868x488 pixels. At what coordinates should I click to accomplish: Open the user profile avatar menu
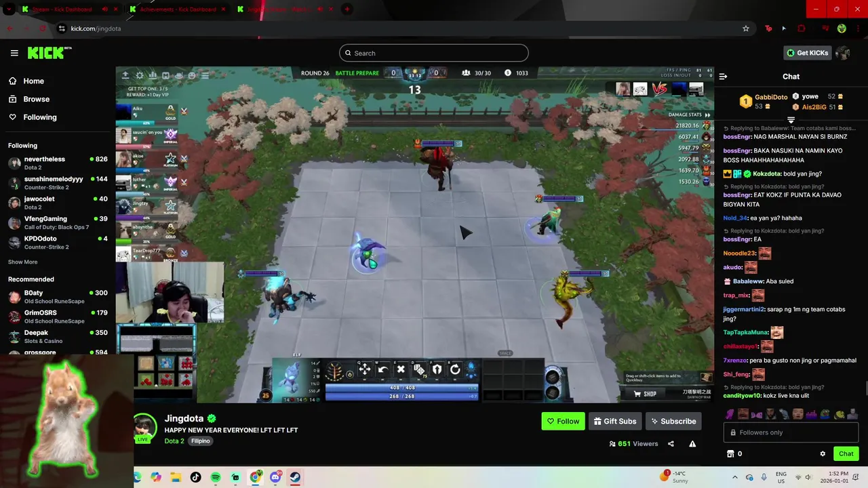(x=843, y=53)
